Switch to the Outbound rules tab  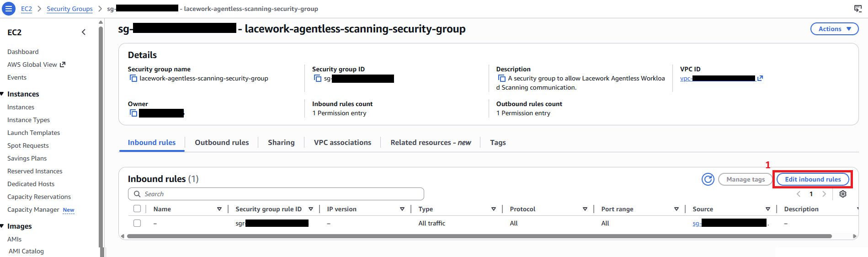pyautogui.click(x=222, y=143)
